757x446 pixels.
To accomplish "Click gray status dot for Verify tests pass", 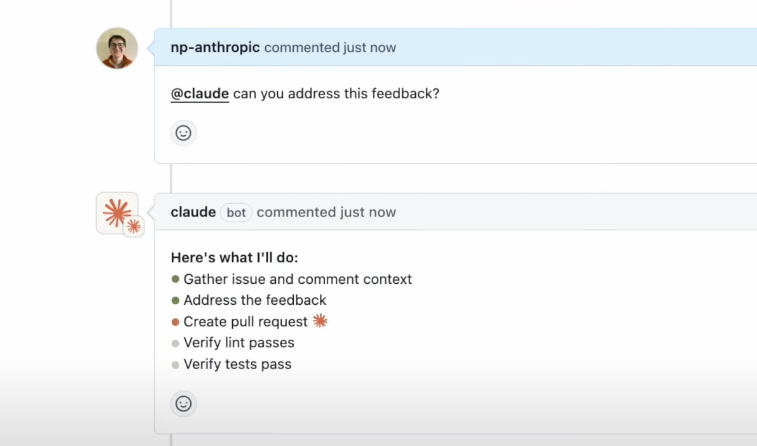I will coord(176,365).
